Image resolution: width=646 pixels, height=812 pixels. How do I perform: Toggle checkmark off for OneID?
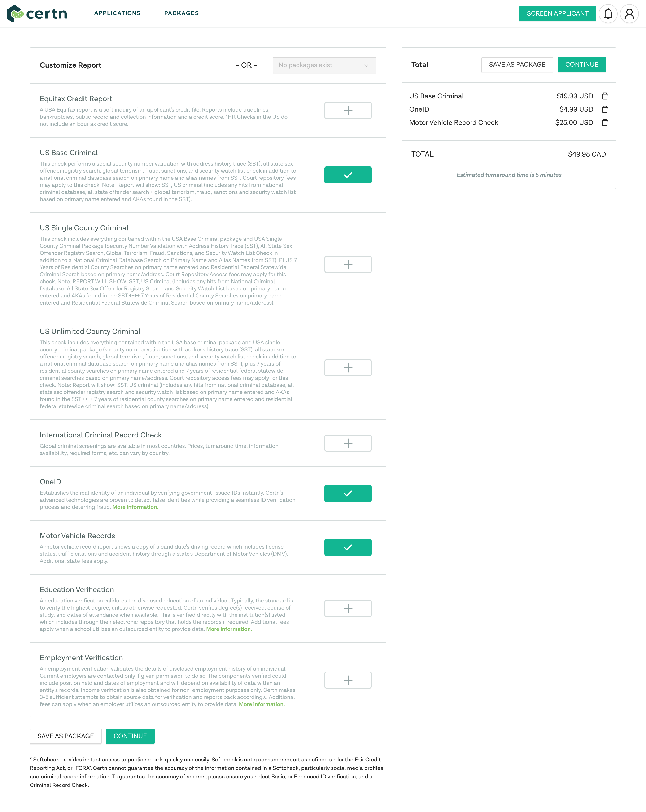coord(348,493)
